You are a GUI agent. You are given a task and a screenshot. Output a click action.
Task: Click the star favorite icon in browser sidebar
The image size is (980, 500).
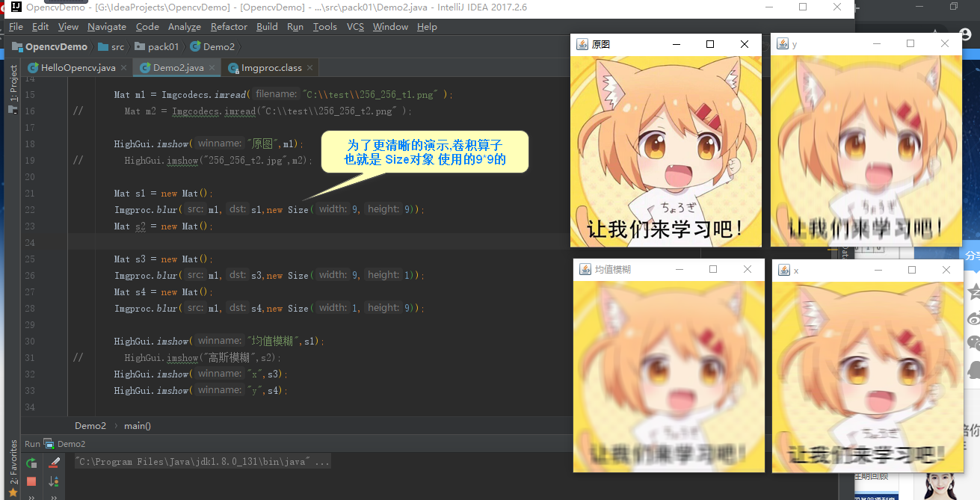973,291
